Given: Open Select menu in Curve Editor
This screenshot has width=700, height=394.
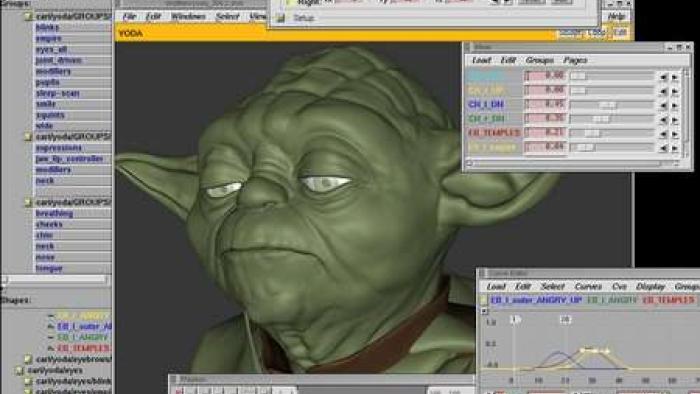Looking at the screenshot, I should pyautogui.click(x=552, y=286).
